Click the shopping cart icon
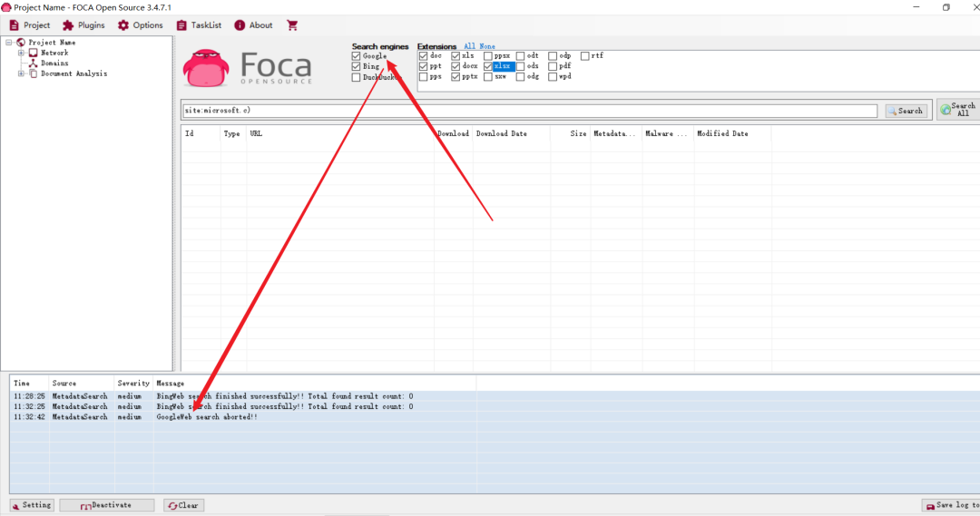 coord(292,25)
